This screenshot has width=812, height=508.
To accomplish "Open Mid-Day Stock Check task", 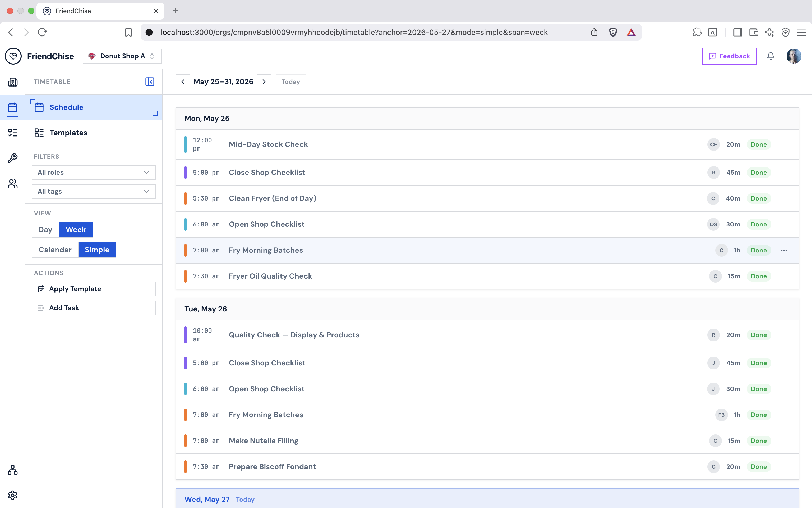I will (x=487, y=144).
